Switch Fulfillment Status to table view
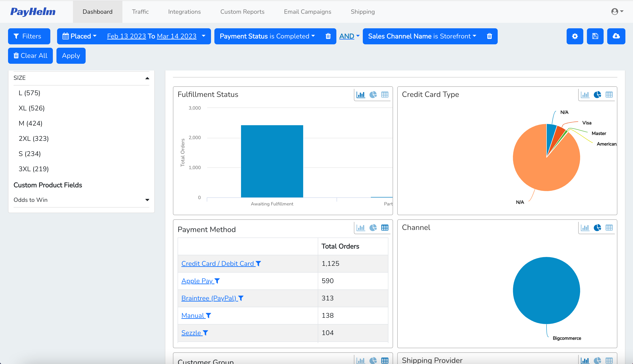 click(385, 95)
